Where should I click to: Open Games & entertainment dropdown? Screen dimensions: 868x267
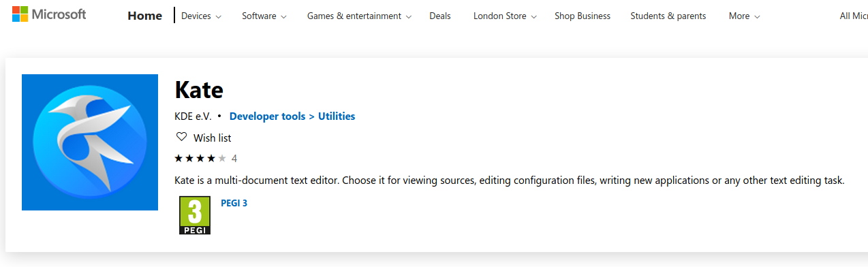(360, 16)
